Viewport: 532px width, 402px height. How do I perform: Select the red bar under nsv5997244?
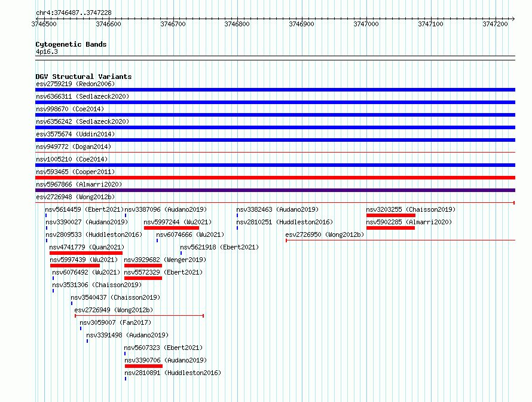(x=172, y=228)
